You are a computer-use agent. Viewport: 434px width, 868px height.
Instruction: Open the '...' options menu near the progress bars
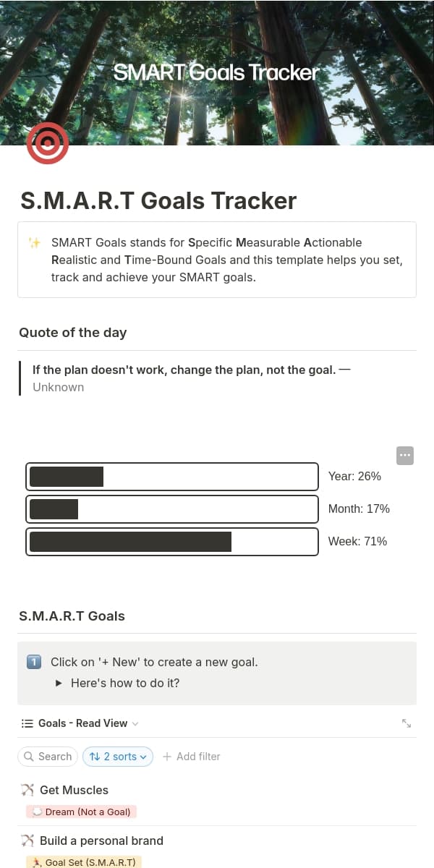(x=404, y=455)
